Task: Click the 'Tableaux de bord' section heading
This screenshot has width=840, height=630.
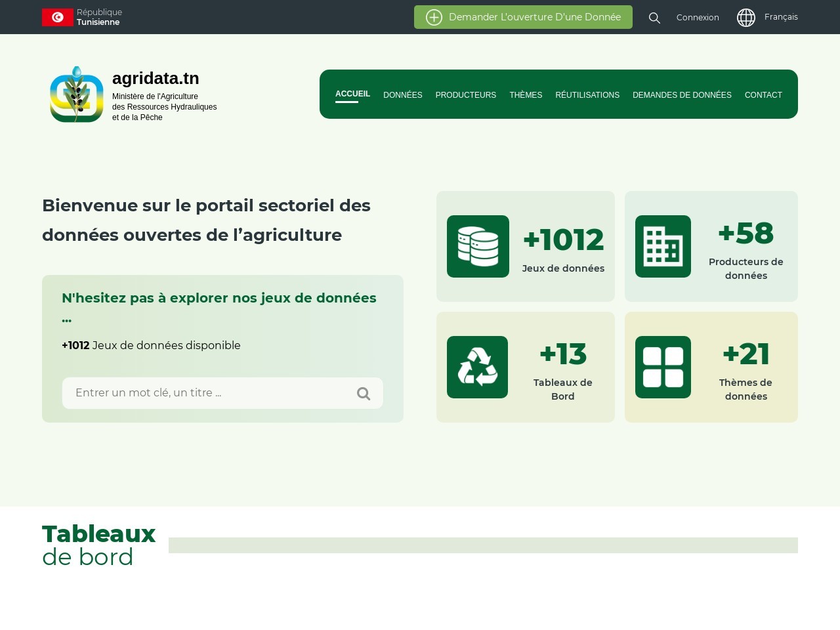Action: 98,545
